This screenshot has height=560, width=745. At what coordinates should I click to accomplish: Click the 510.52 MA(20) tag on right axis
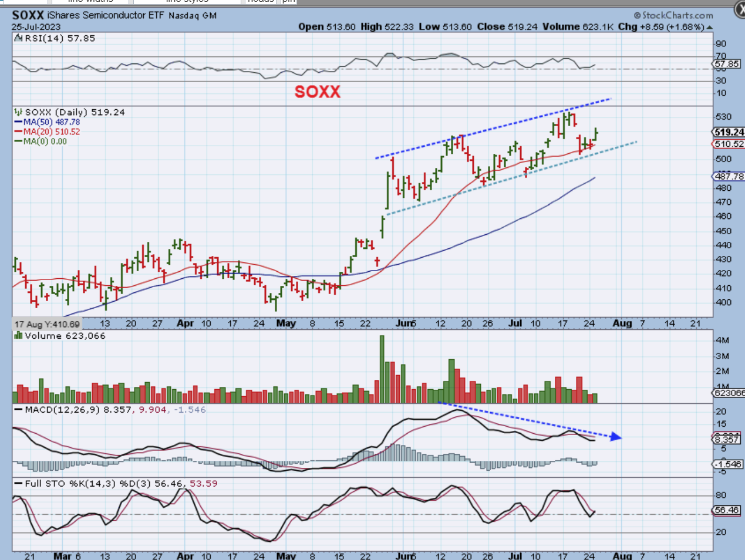pyautogui.click(x=729, y=144)
